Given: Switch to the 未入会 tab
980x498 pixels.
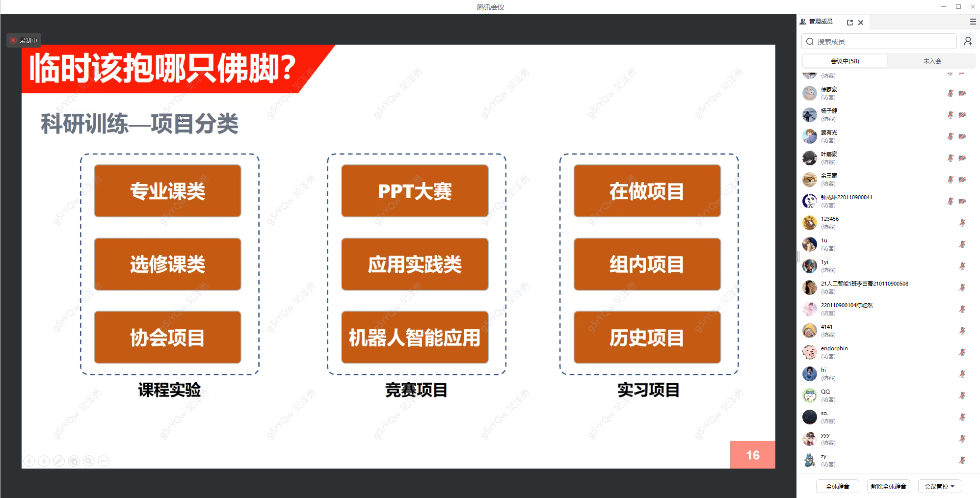Looking at the screenshot, I should coord(932,61).
